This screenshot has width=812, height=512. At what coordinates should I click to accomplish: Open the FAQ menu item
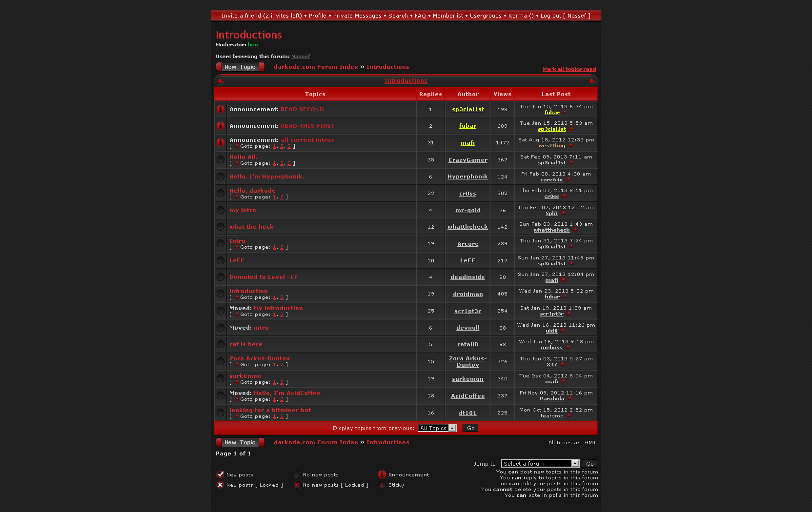coord(420,16)
